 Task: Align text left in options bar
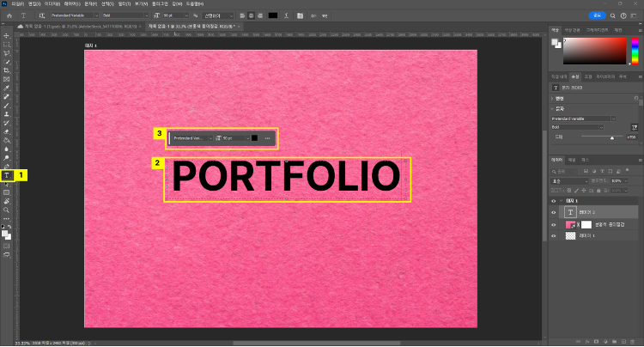click(242, 15)
